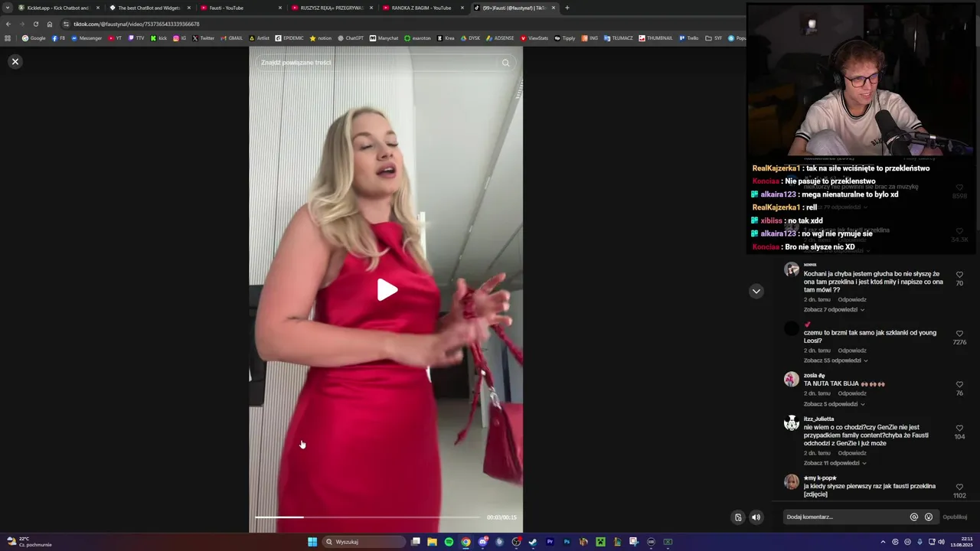This screenshot has height=551, width=980.
Task: Open Minecraft creeper icon in taskbar
Action: (x=600, y=542)
